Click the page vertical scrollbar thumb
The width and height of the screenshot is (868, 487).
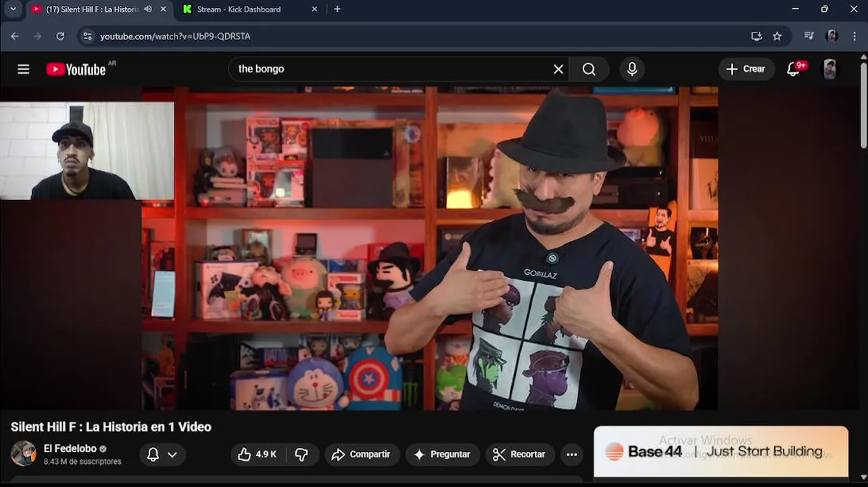click(x=864, y=105)
